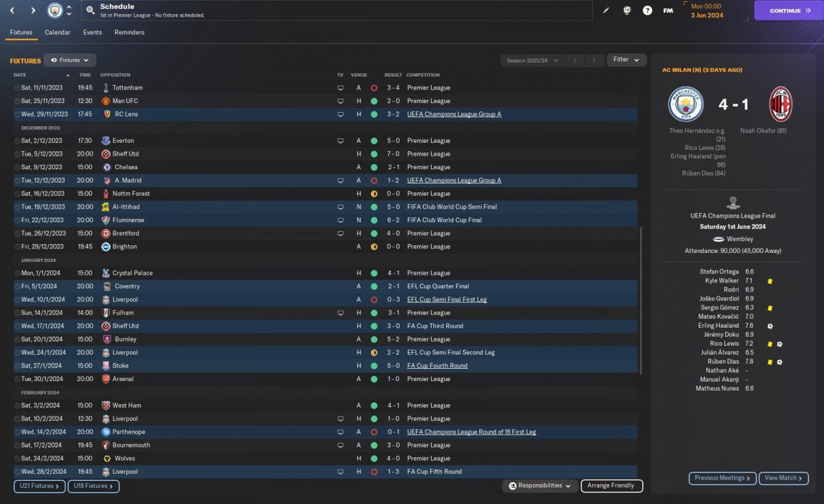Click Arrange Friendly button
Viewport: 824px width, 504px height.
612,486
